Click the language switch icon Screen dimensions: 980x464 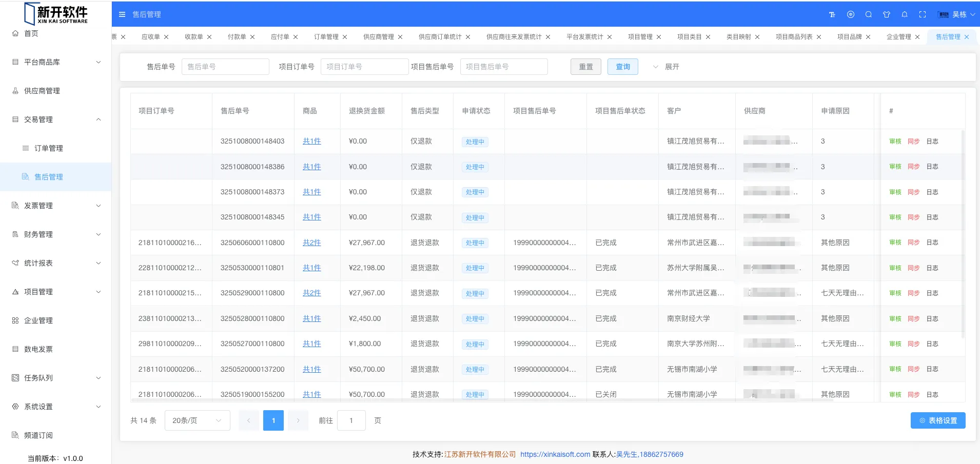click(x=851, y=14)
